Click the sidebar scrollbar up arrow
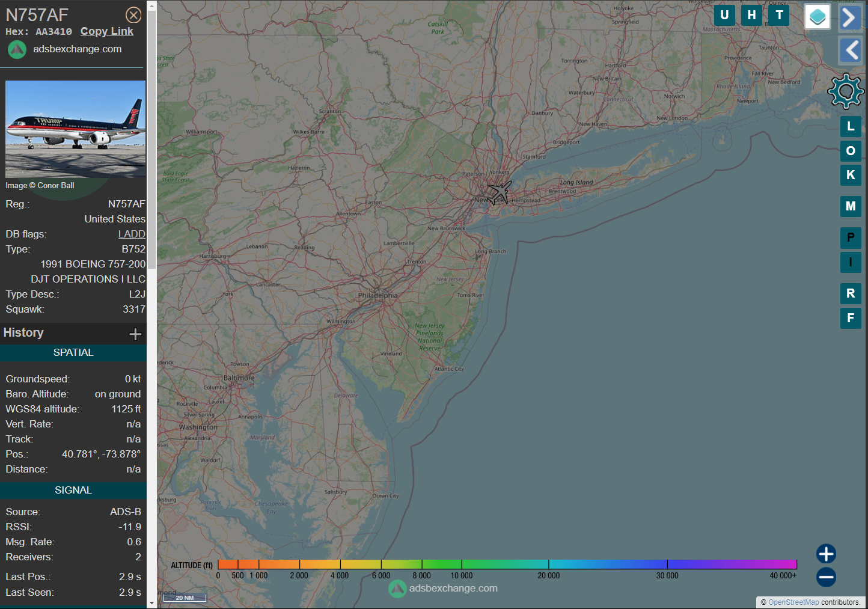Image resolution: width=868 pixels, height=609 pixels. pos(151,5)
